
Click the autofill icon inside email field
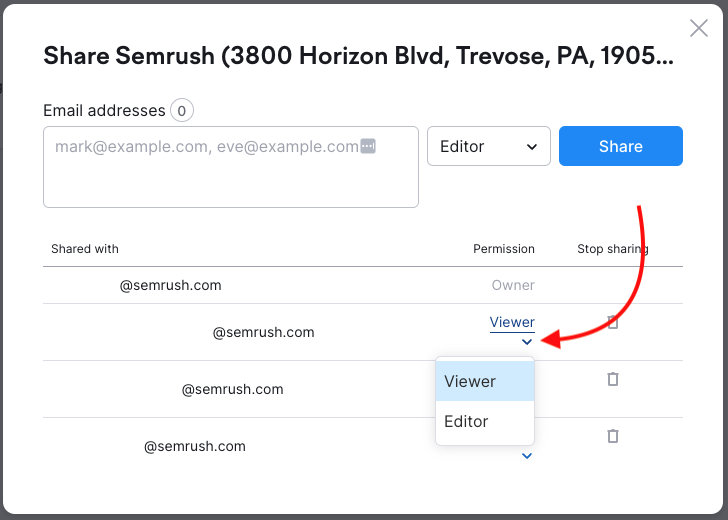click(x=368, y=147)
